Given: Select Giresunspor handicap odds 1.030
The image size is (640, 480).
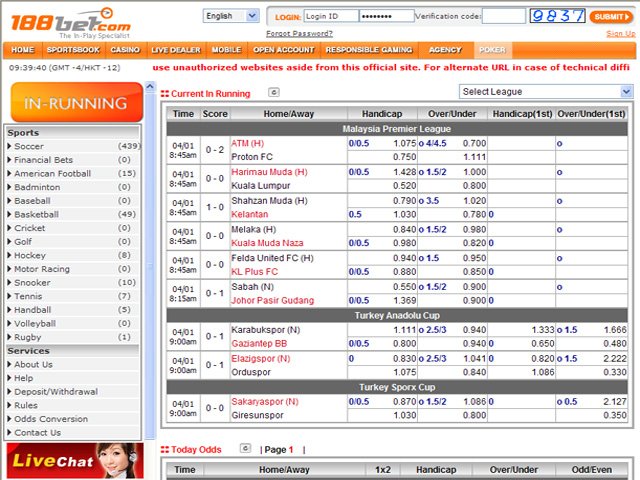Looking at the screenshot, I should [404, 415].
